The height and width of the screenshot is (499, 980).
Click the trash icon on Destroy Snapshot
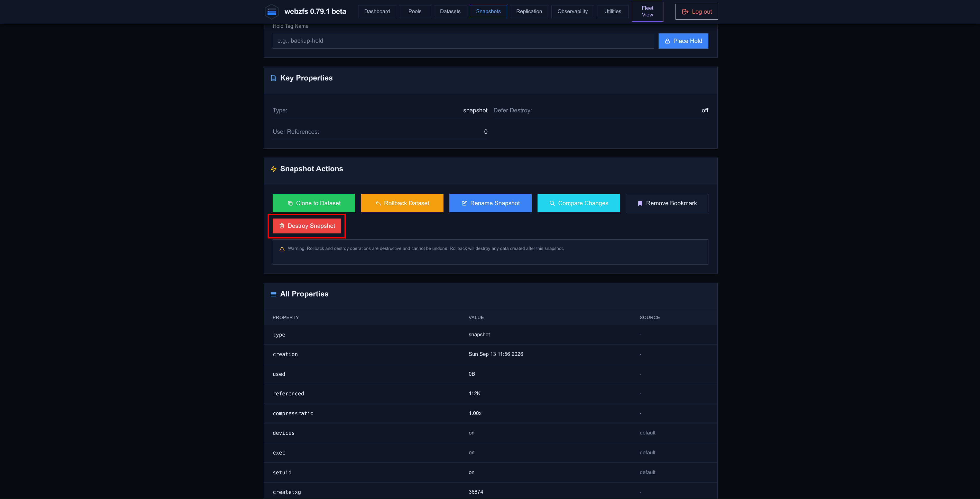tap(282, 226)
